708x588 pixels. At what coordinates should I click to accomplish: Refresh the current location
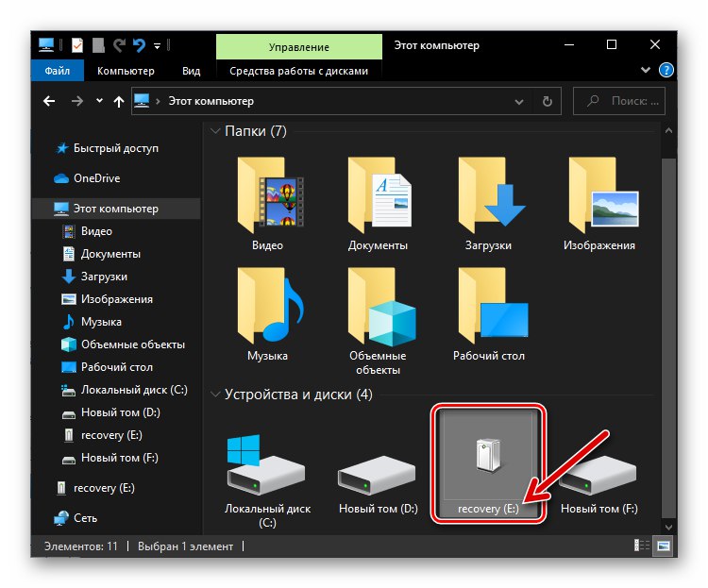point(548,101)
